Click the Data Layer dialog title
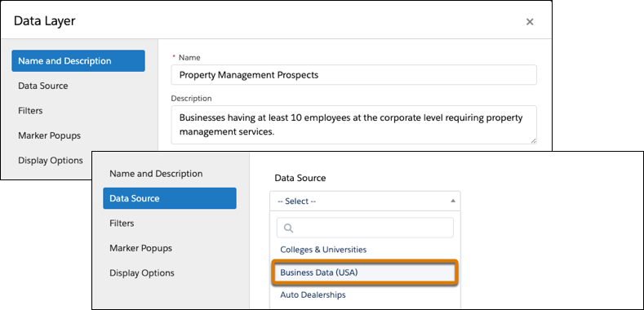This screenshot has height=310, width=644. click(44, 21)
